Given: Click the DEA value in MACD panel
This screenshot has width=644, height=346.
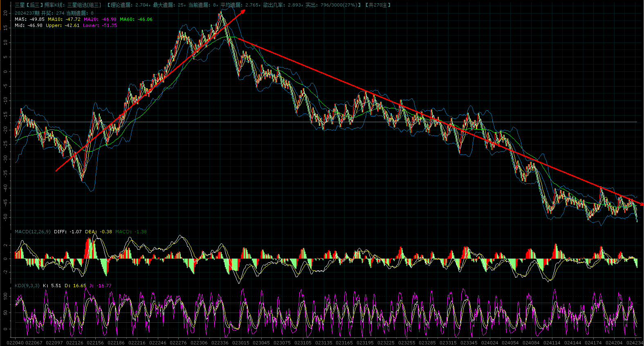Looking at the screenshot, I should point(99,232).
